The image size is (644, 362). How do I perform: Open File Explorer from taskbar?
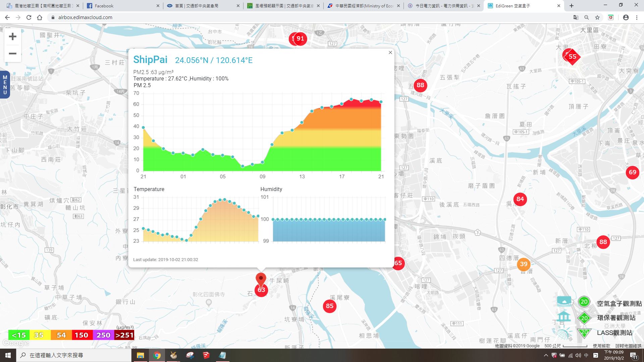click(140, 355)
